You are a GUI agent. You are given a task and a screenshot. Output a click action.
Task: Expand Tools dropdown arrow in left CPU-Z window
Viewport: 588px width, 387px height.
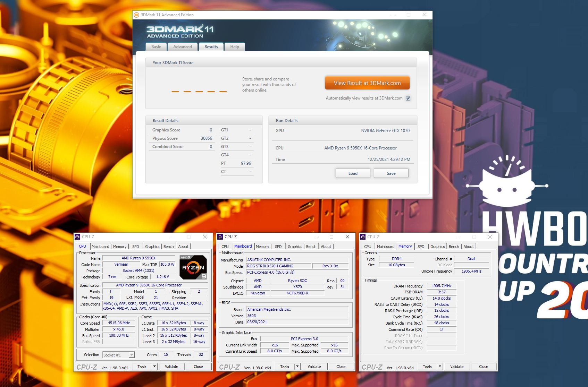coord(155,367)
